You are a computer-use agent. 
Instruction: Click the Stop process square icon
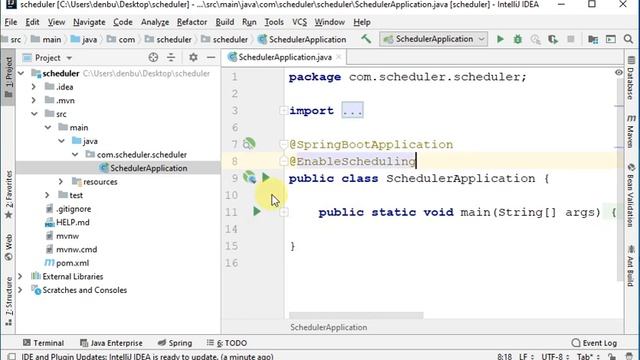[571, 39]
